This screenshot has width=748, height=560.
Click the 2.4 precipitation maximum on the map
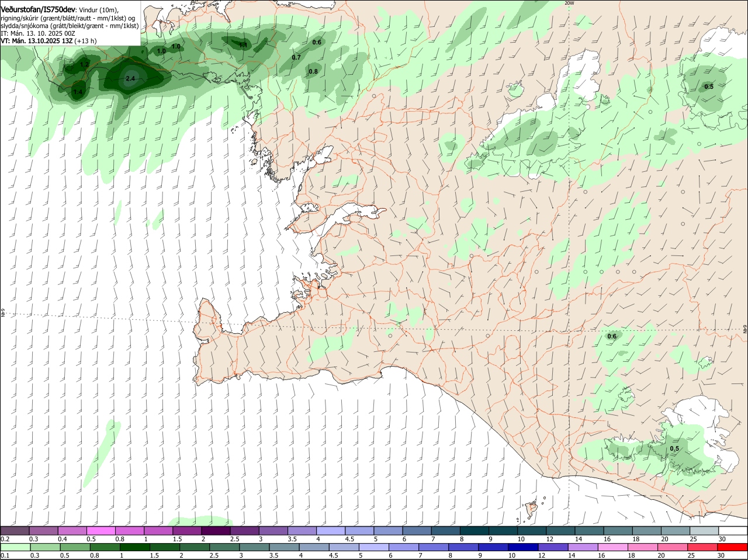pyautogui.click(x=130, y=78)
